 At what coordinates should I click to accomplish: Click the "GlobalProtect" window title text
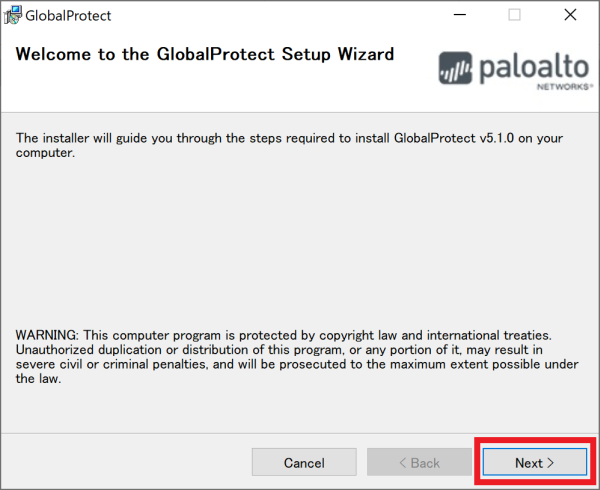pyautogui.click(x=70, y=16)
